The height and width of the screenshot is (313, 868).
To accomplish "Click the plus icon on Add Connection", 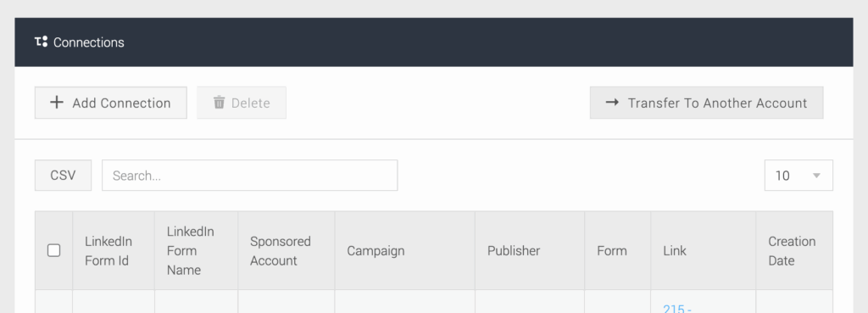I will pyautogui.click(x=57, y=103).
